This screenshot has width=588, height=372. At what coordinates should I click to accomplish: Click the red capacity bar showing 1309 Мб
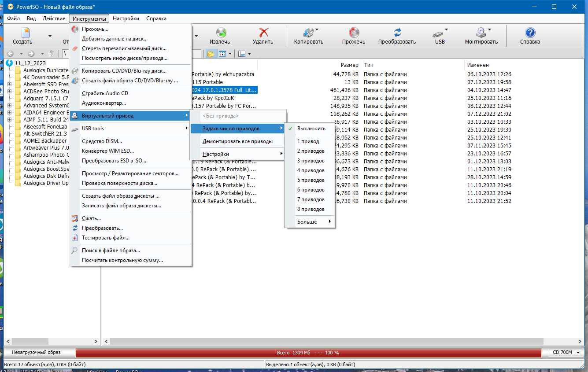[308, 353]
